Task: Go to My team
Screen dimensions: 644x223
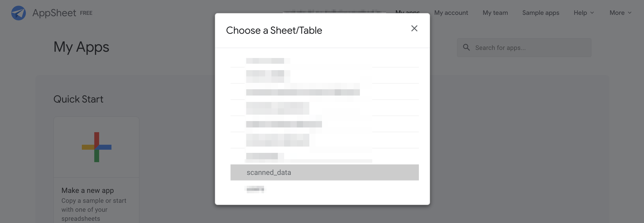Action: coord(495,13)
